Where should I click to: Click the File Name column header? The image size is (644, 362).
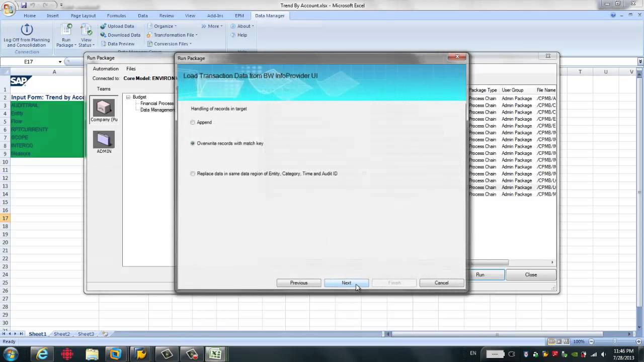click(546, 90)
